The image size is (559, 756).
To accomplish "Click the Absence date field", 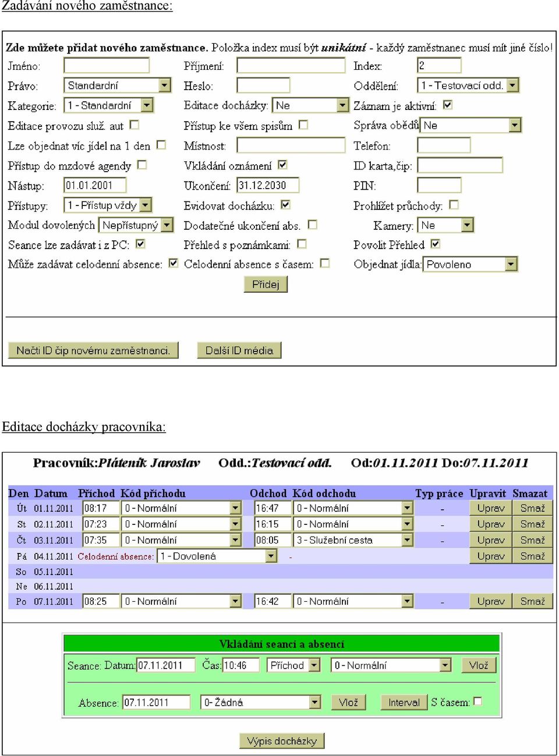I will [157, 702].
